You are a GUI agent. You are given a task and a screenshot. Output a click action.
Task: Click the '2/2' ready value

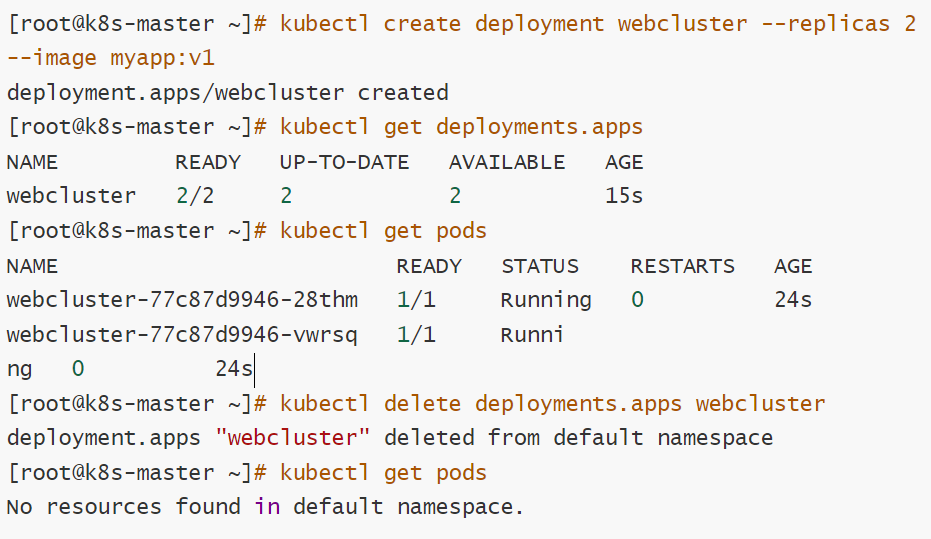195,196
